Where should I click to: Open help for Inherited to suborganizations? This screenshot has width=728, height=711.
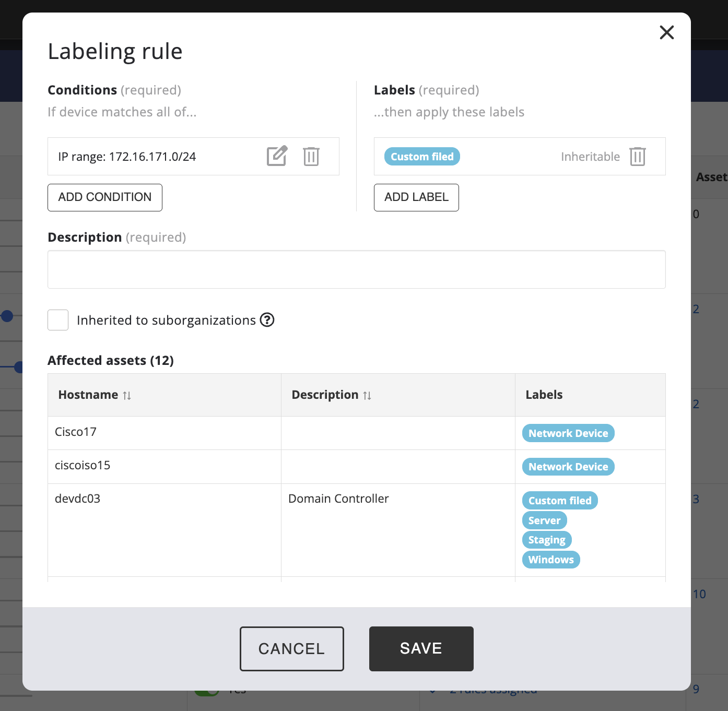267,319
